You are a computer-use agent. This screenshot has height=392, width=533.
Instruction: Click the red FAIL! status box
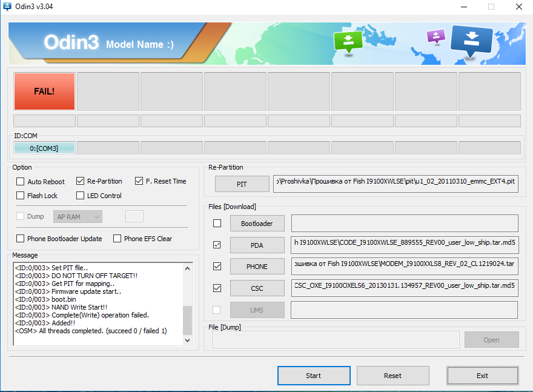[44, 91]
